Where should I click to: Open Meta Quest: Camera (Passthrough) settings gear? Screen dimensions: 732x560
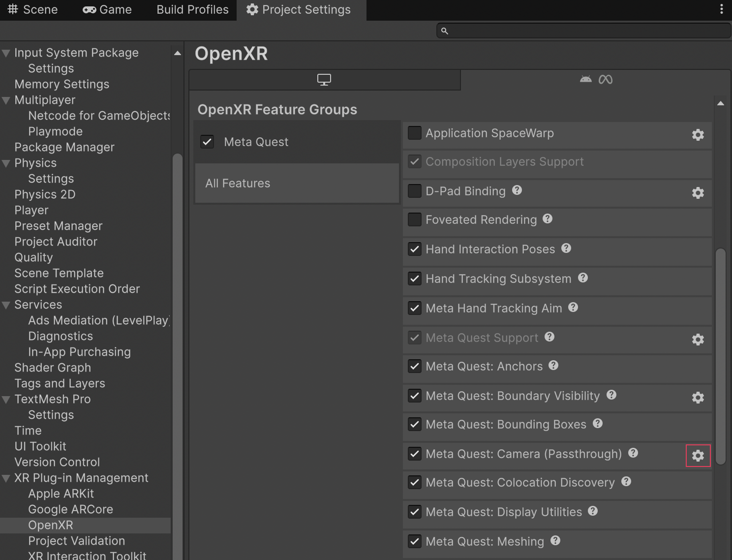698,456
